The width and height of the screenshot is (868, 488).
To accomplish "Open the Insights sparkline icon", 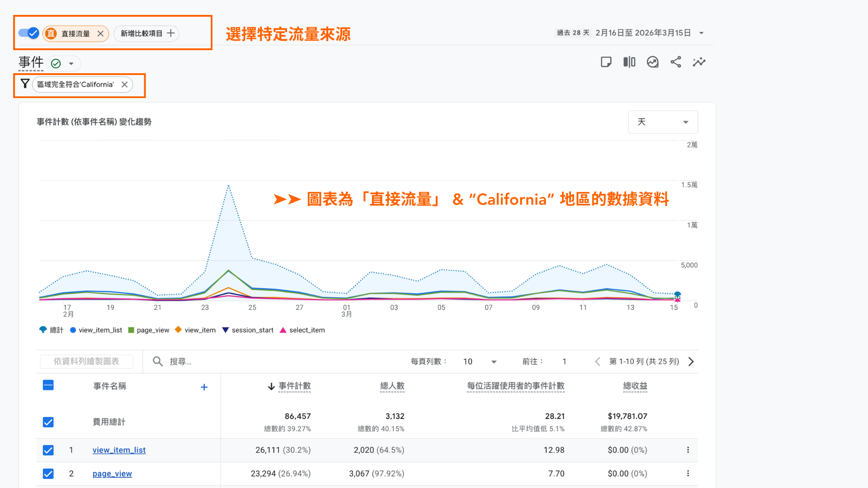I will [x=699, y=62].
